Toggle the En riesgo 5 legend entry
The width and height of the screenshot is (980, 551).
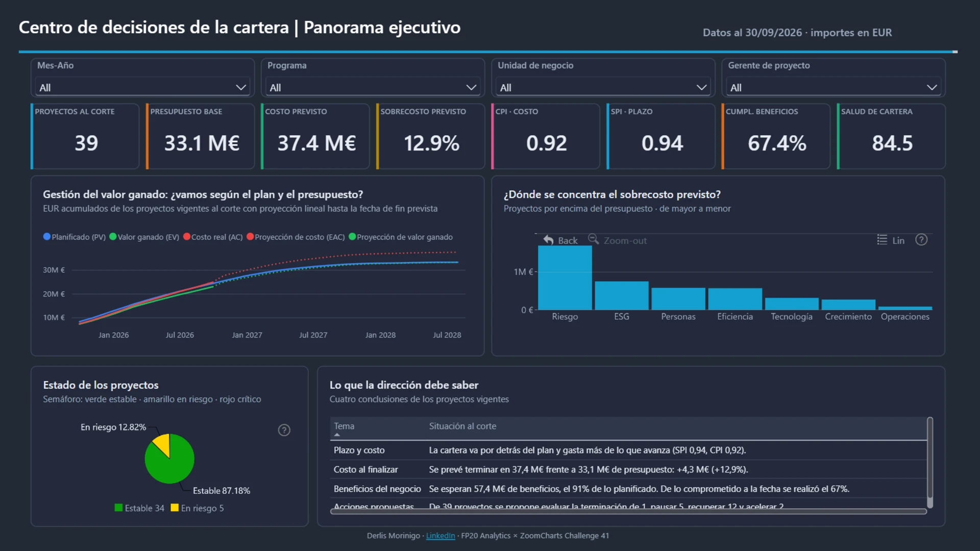(x=198, y=508)
